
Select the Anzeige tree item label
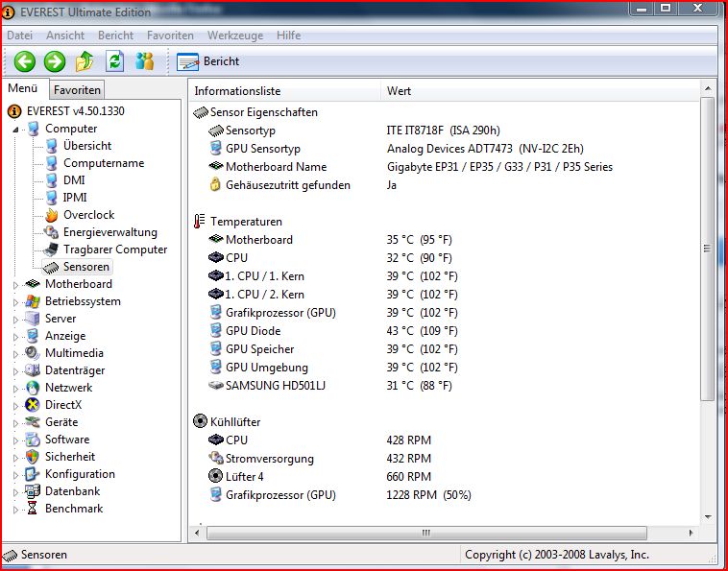click(65, 336)
